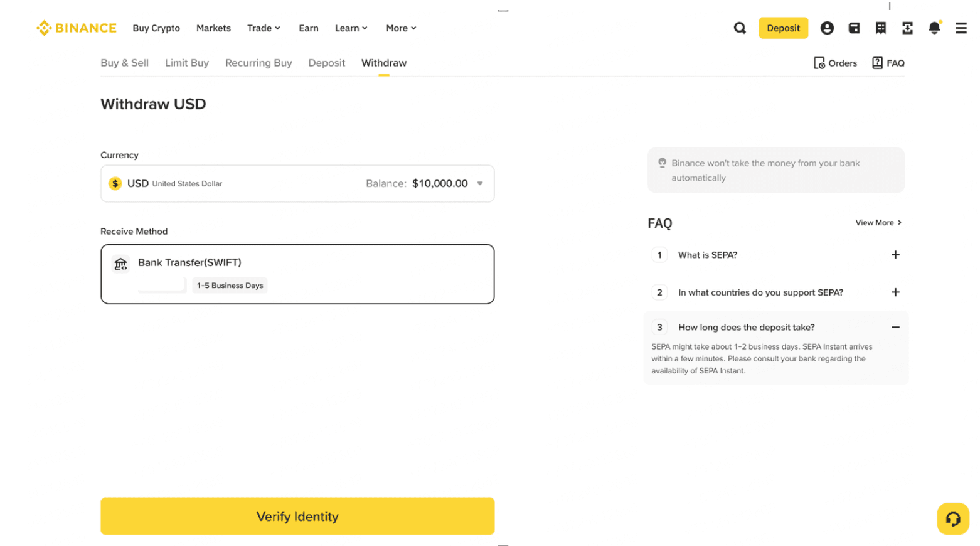The image size is (980, 546).
Task: Collapse the "How long does the deposit take?" answer
Action: coord(895,328)
